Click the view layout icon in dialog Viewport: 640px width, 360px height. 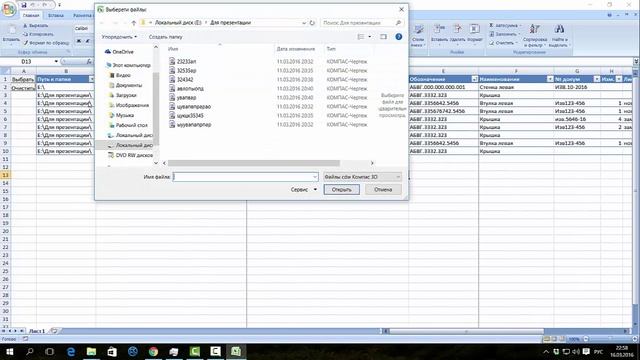[x=361, y=37]
